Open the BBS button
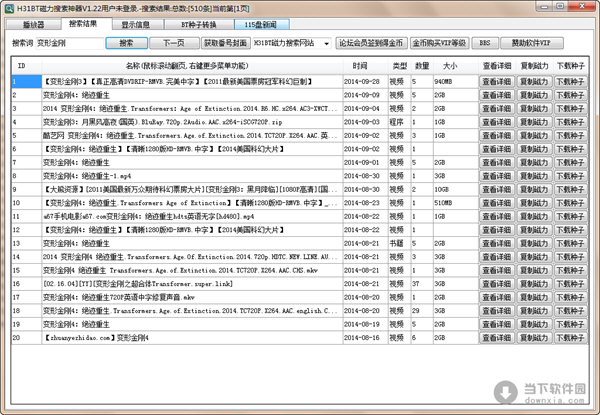The image size is (600, 415). 485,43
